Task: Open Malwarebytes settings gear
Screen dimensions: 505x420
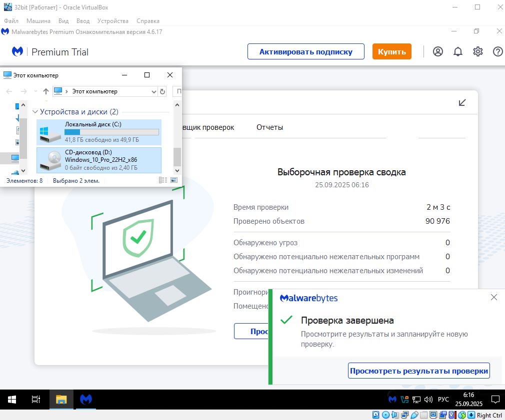Action: (477, 51)
